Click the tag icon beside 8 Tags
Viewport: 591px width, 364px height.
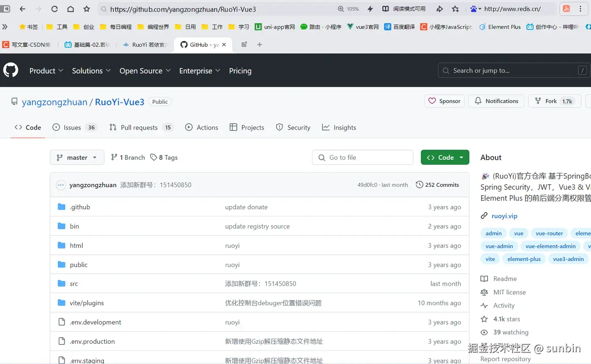154,157
